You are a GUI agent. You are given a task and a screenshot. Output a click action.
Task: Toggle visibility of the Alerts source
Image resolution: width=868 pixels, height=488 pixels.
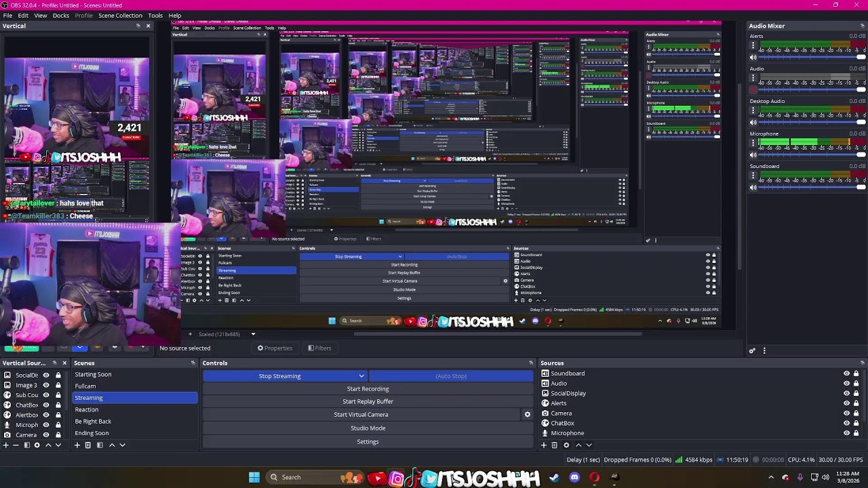pos(846,403)
